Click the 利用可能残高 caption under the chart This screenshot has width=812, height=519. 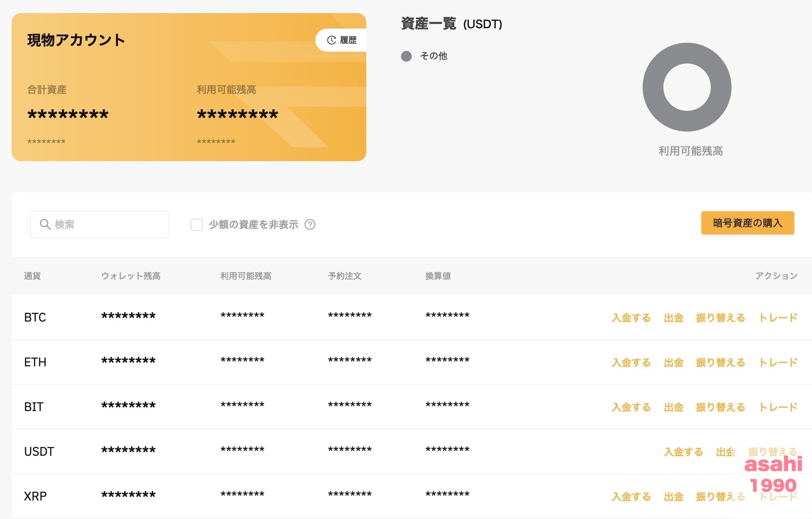pos(691,151)
